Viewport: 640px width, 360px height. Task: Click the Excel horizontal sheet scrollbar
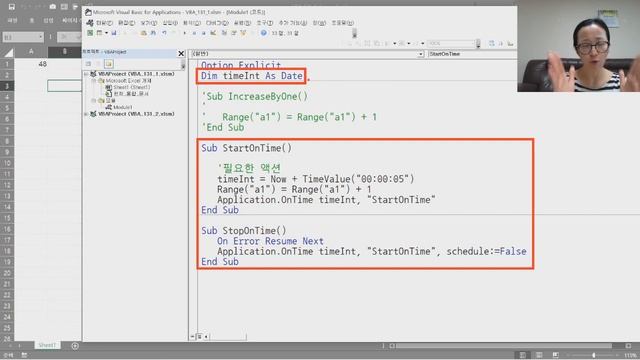(505, 346)
